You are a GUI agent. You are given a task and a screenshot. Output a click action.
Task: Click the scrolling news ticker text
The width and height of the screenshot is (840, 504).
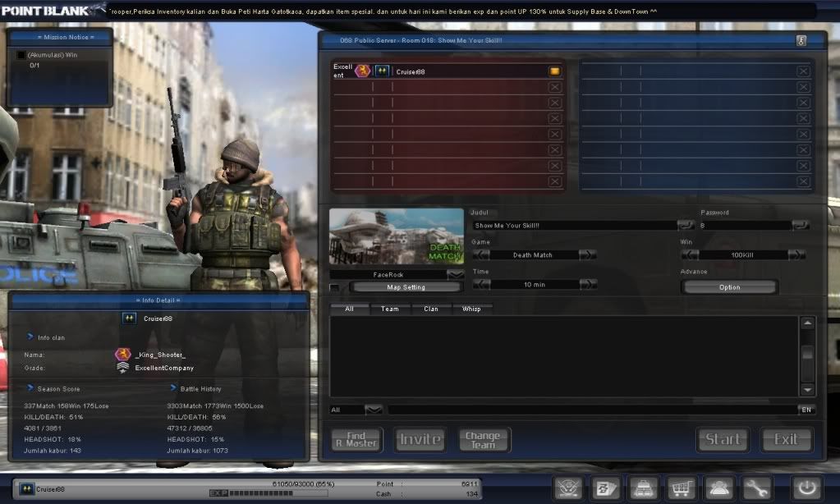tap(383, 11)
